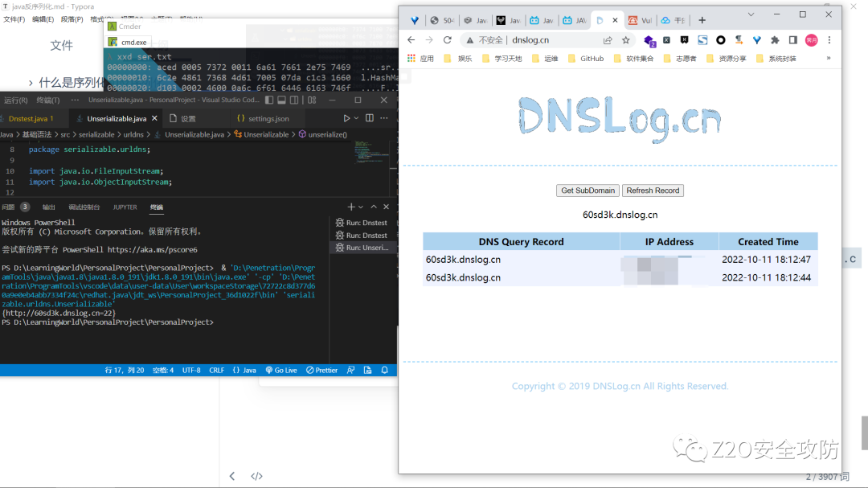Close the Unserializable.java tab
Image resolution: width=868 pixels, height=488 pixels.
tap(154, 118)
